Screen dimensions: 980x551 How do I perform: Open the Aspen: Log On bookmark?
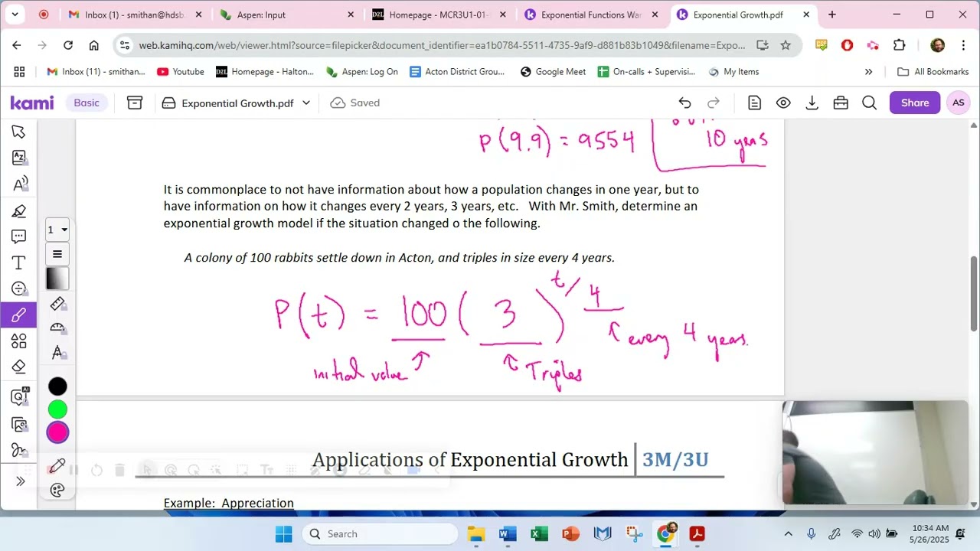pyautogui.click(x=362, y=72)
